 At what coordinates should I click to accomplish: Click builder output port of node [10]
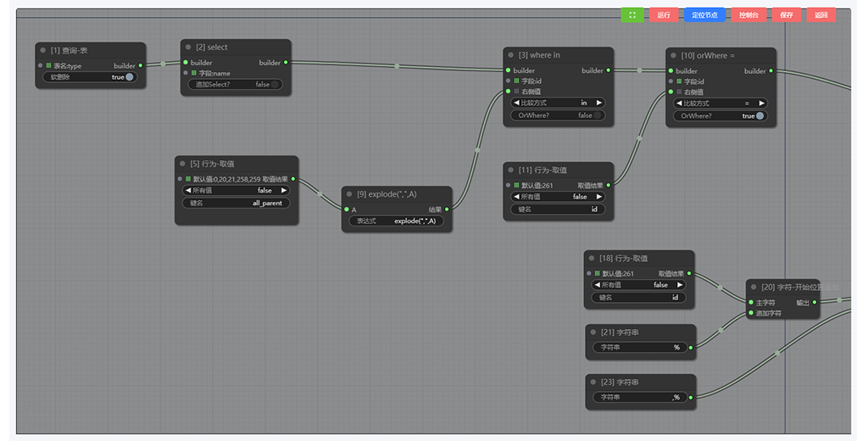click(x=771, y=71)
